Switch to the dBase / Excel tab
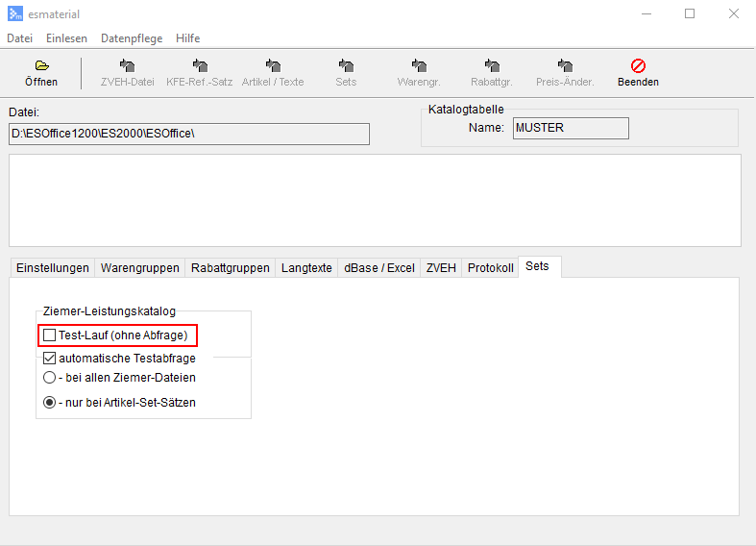 pyautogui.click(x=379, y=268)
